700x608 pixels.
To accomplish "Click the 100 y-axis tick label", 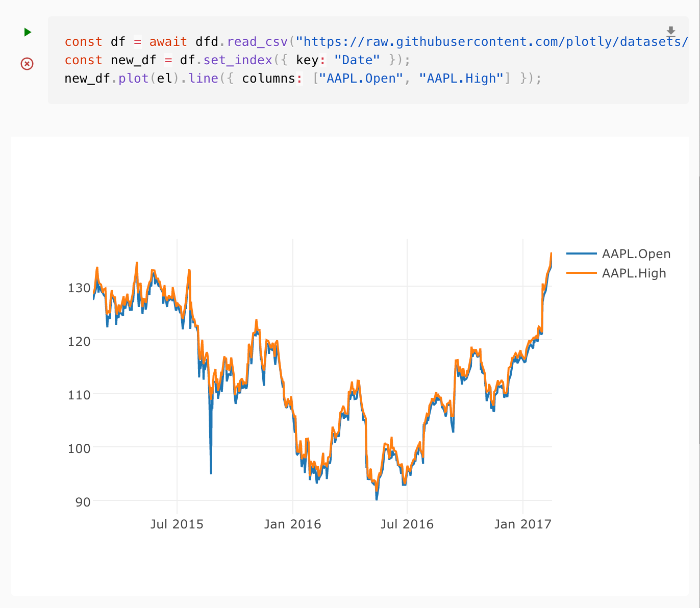I will coord(79,448).
